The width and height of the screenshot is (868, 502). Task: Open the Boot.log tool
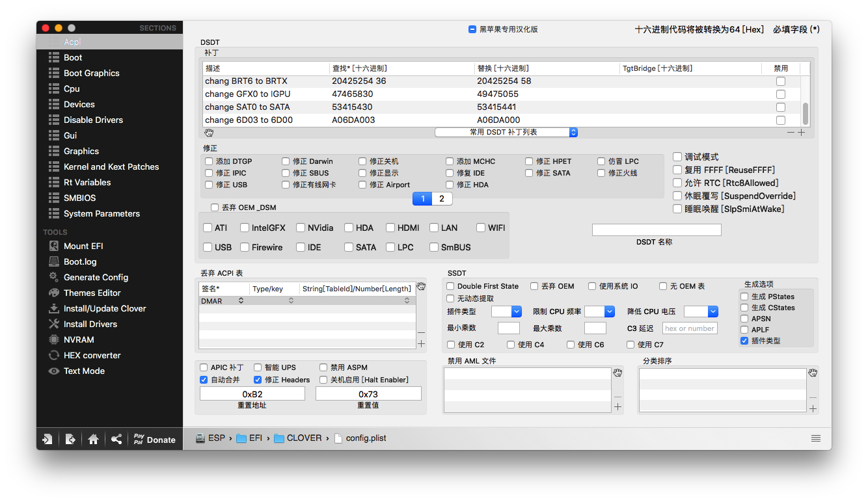[x=80, y=261]
